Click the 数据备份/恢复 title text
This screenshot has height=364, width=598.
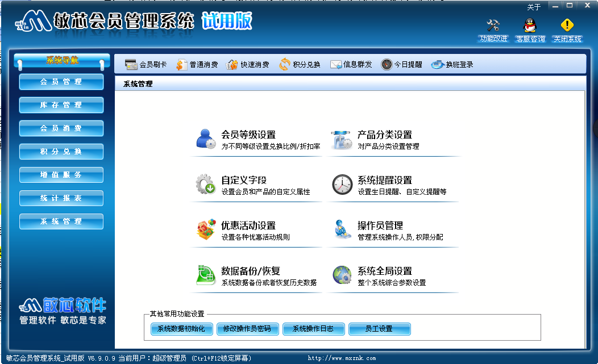click(251, 271)
